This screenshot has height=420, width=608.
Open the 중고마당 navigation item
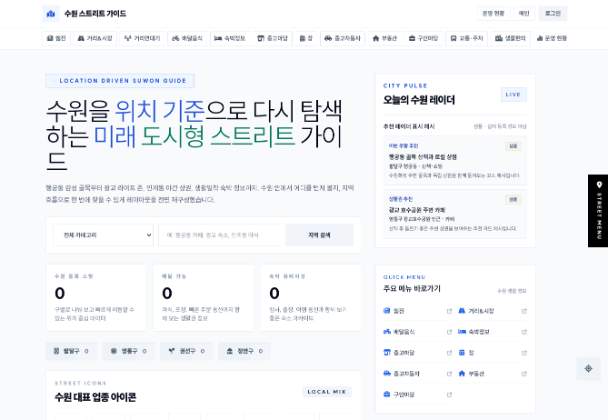click(272, 38)
